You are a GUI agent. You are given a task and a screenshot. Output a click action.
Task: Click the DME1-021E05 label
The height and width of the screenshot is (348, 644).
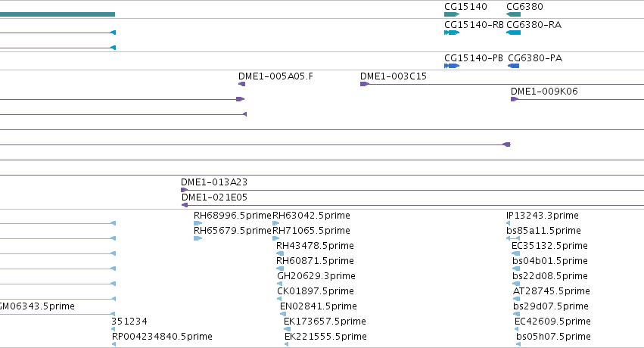point(214,197)
